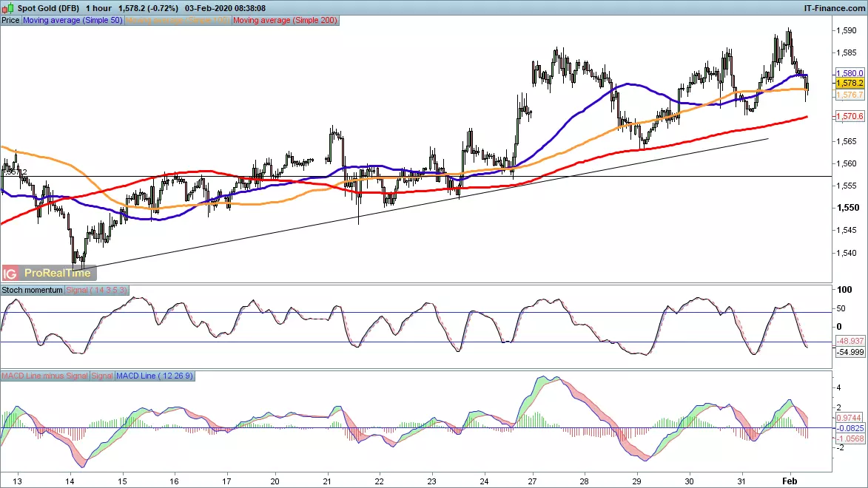Select the Stoch momentum indicator label

coord(32,290)
